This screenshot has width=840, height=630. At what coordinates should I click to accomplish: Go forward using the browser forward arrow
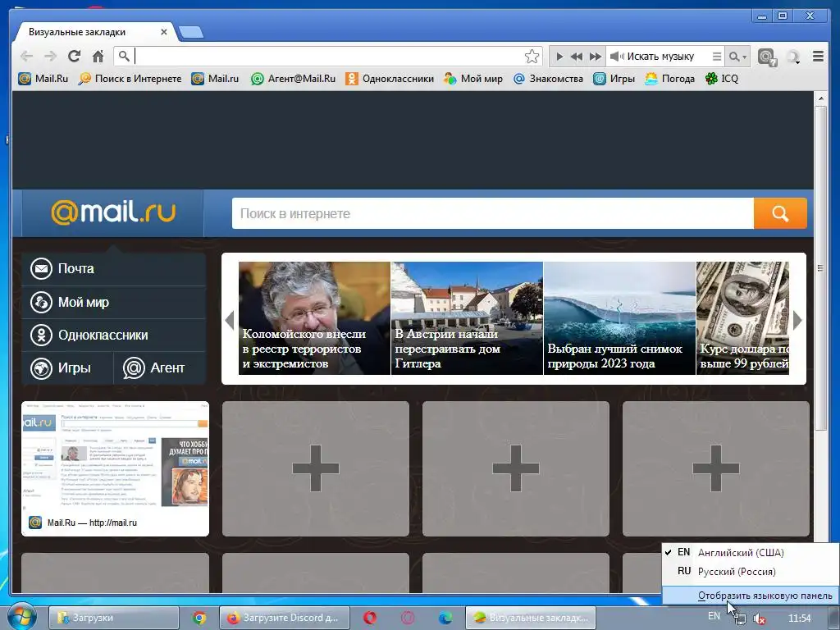click(50, 57)
